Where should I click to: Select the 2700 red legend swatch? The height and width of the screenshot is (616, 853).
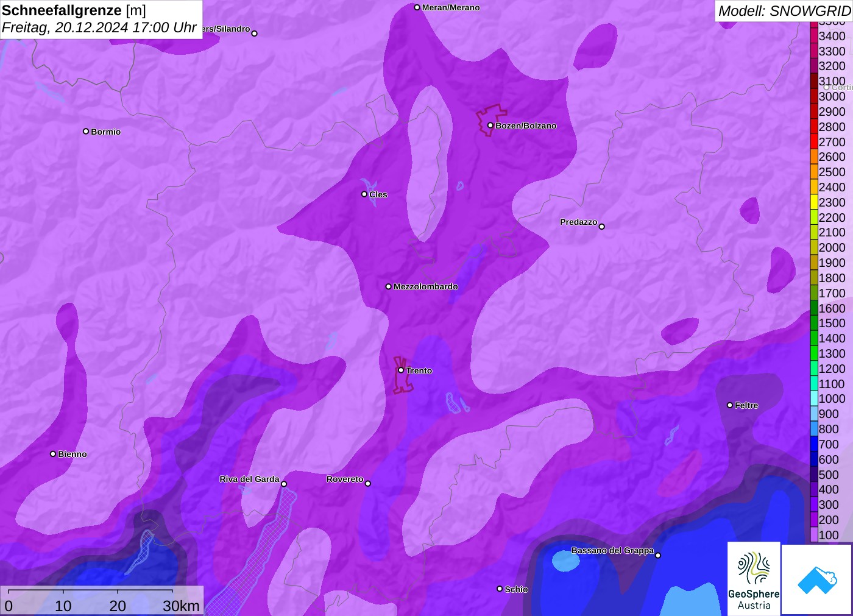814,142
